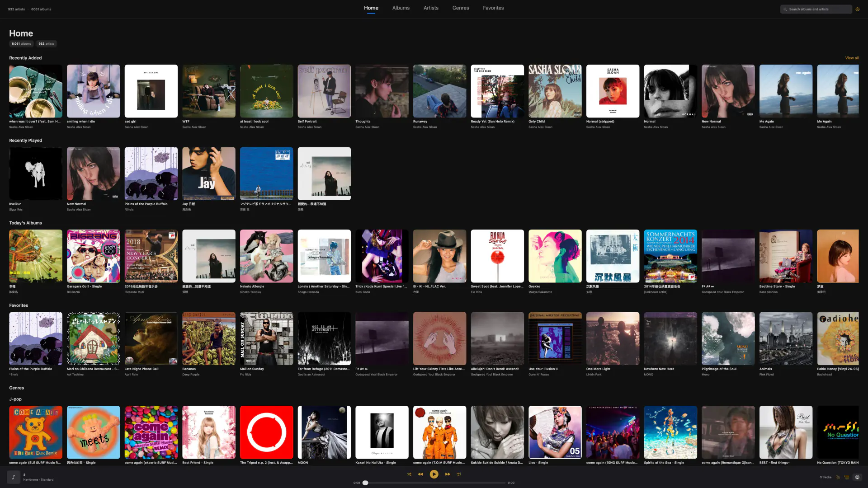Open the AirPlay output picker

click(x=857, y=477)
